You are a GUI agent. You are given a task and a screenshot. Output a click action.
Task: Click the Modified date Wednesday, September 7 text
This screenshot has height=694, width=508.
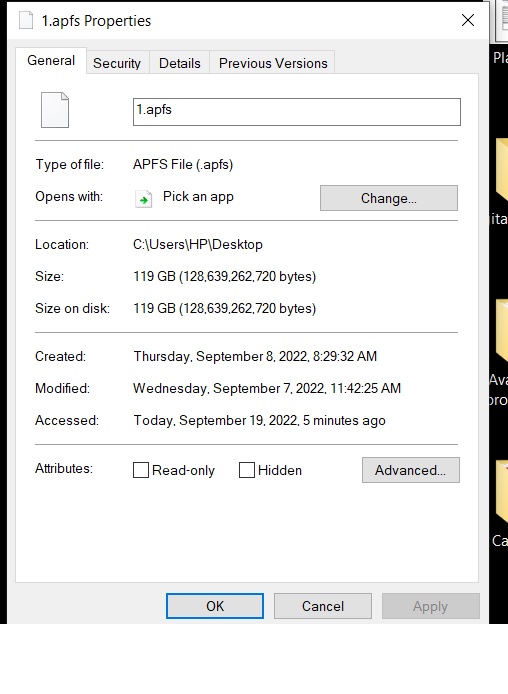point(267,388)
